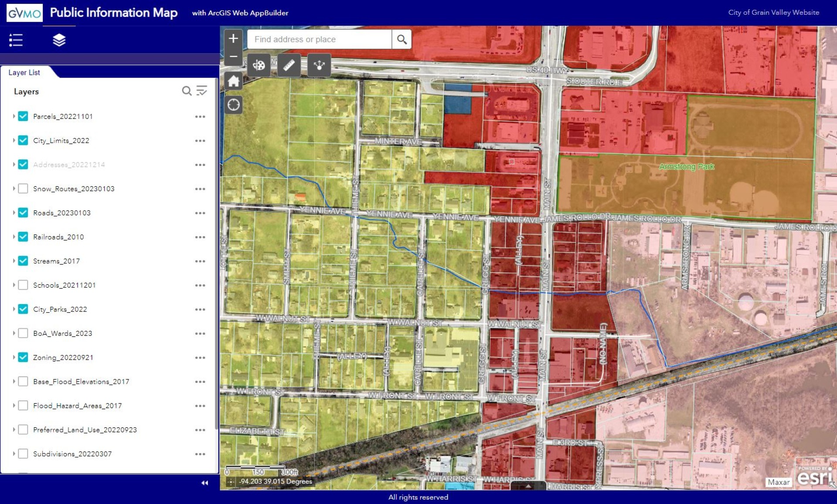Collapse the side panel with double arrows
Image resolution: width=837 pixels, height=504 pixels.
[x=204, y=483]
